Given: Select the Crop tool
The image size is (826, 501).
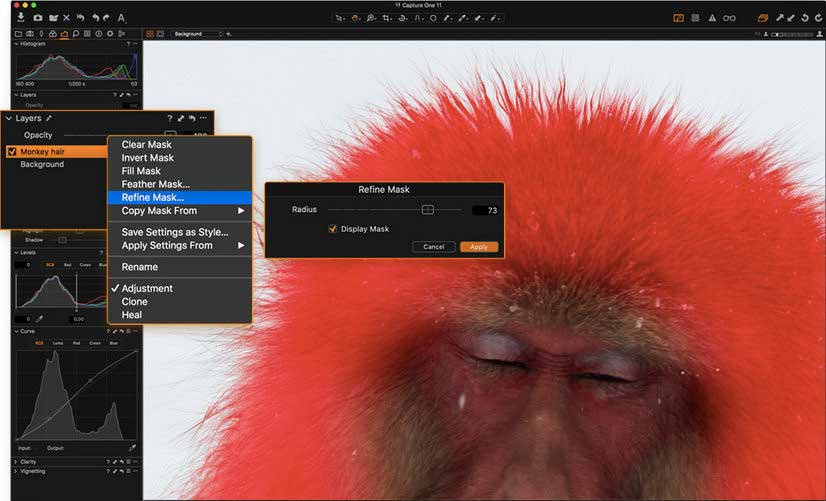Looking at the screenshot, I should point(387,18).
